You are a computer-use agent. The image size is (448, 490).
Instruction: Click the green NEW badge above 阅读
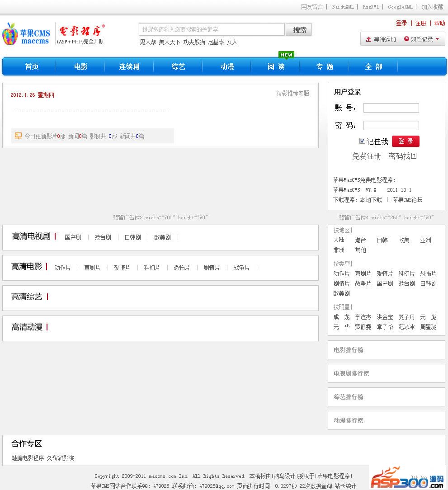coord(286,55)
